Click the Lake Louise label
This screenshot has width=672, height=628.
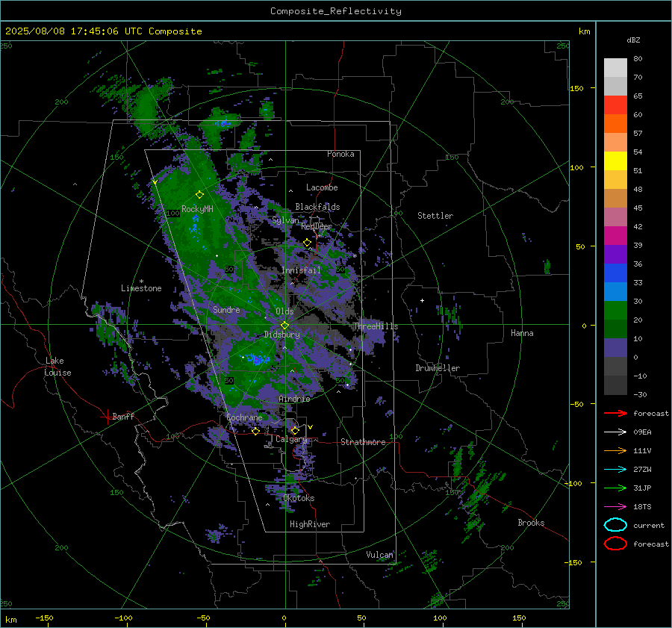pos(57,367)
